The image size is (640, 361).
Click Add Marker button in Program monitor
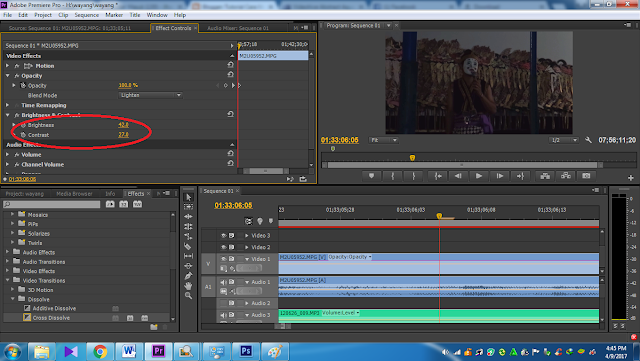(371, 176)
